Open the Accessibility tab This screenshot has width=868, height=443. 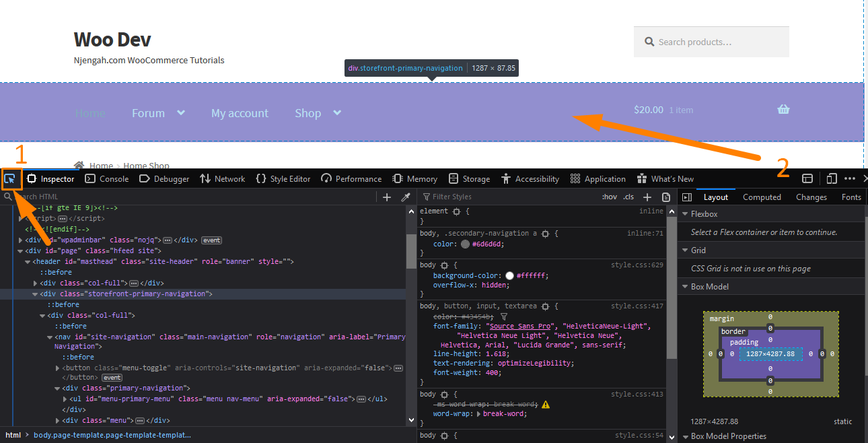(530, 179)
